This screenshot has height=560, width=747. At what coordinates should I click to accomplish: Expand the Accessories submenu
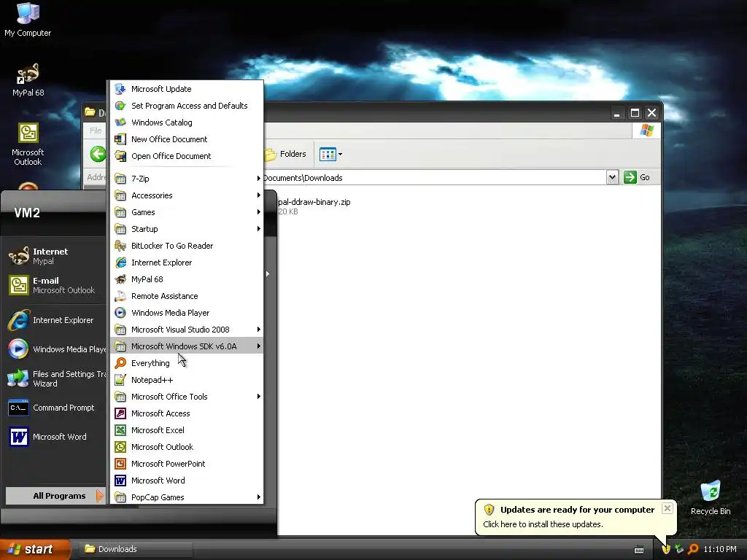coord(186,195)
